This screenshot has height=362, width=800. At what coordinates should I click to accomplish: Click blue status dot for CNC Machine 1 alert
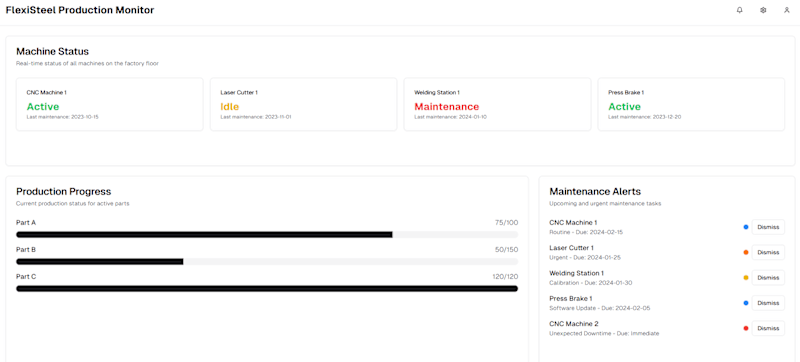746,227
